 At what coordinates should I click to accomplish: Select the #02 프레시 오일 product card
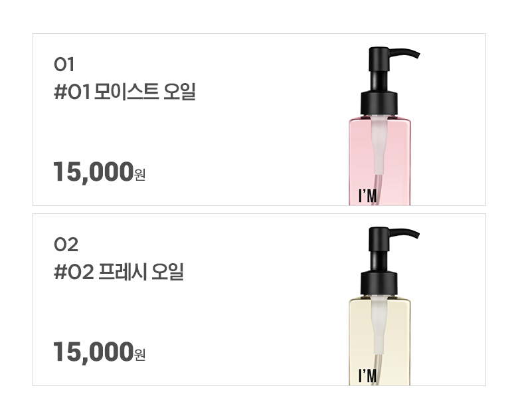coord(259,300)
